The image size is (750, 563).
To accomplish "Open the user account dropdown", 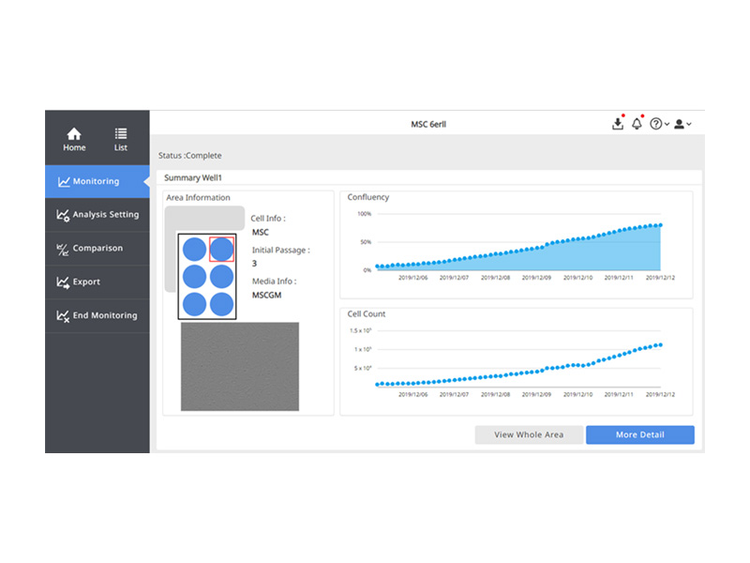I will coord(683,124).
